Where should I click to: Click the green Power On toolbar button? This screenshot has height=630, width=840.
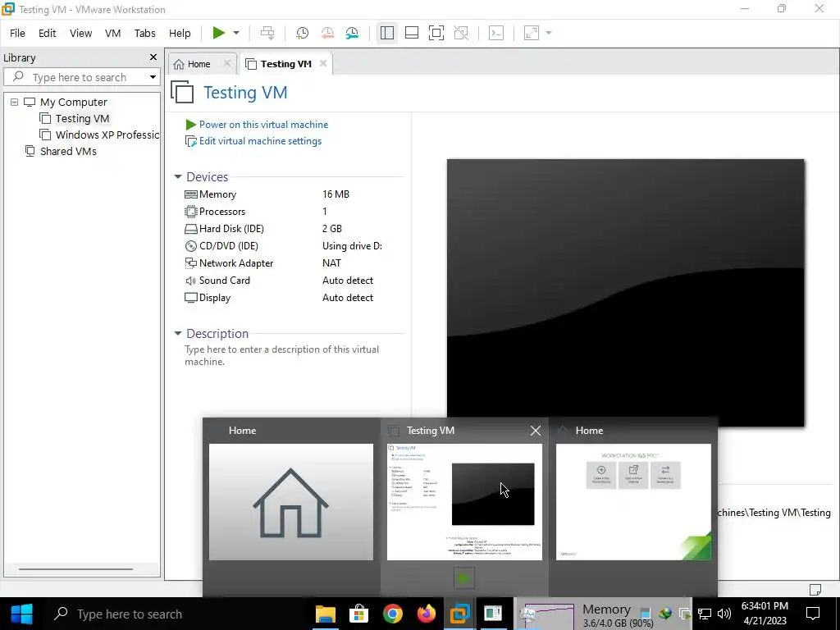tap(218, 33)
